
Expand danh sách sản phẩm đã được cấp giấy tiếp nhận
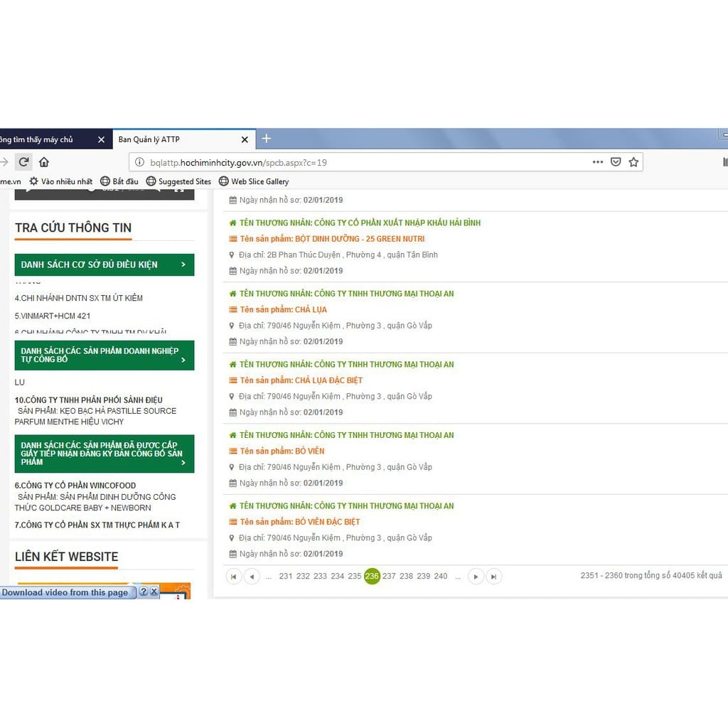pos(104,454)
